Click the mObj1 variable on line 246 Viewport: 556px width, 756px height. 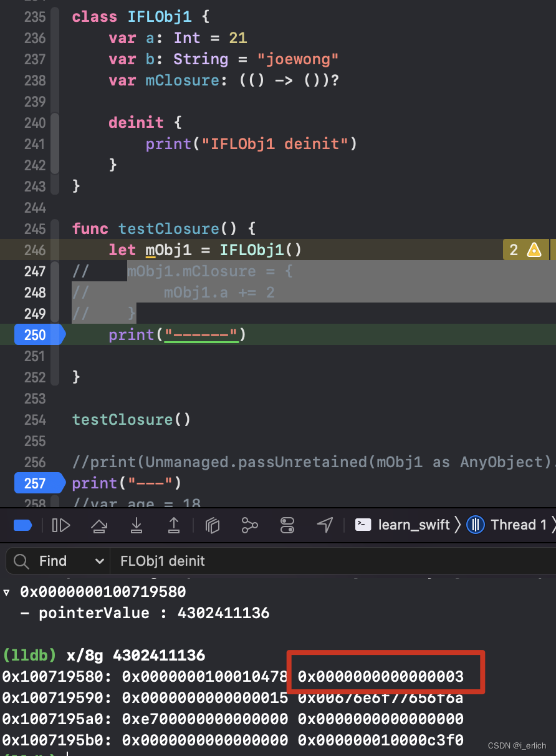coord(168,250)
